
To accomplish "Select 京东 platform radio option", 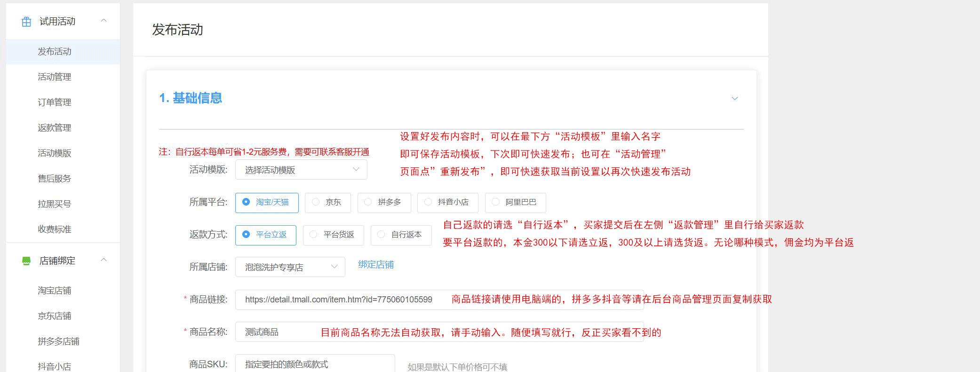I will tap(327, 203).
